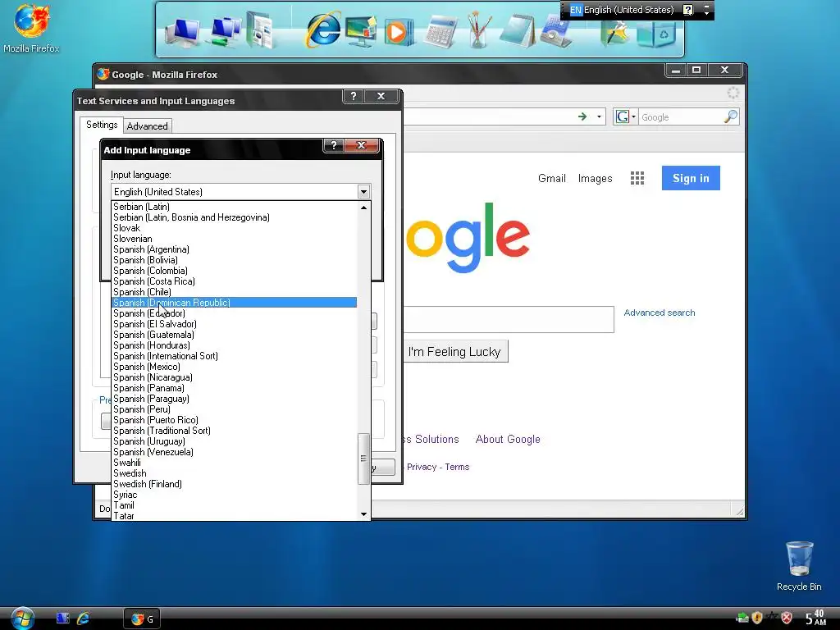Image resolution: width=840 pixels, height=630 pixels.
Task: Open the On-Screen Keyboard dock icon
Action: [555, 33]
